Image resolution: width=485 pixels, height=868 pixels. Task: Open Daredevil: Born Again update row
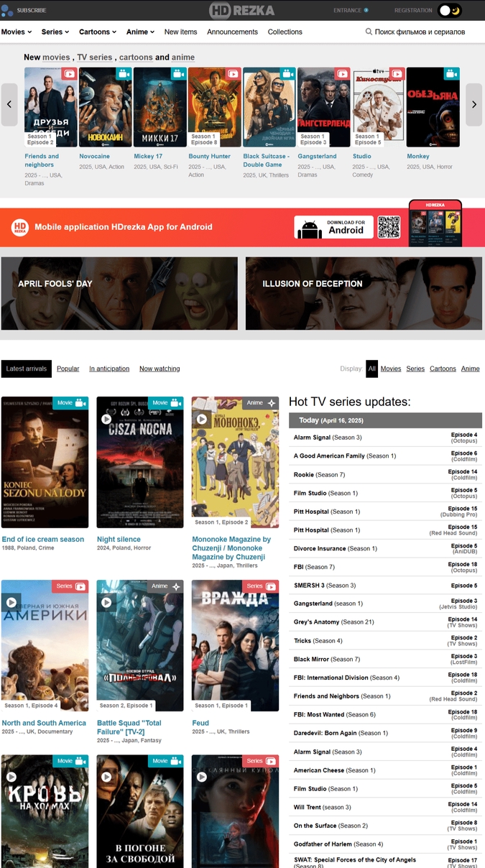point(386,733)
